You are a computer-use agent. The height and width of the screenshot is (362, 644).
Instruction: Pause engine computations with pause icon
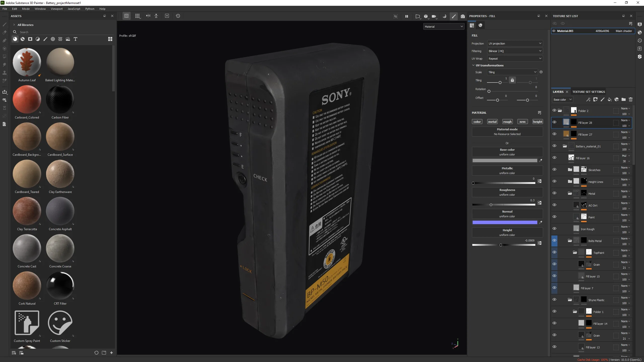coord(407,16)
